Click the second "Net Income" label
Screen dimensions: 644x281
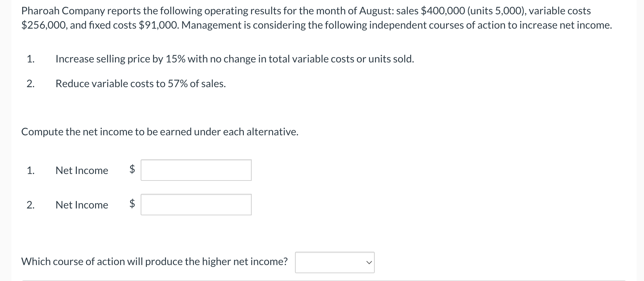click(x=82, y=205)
